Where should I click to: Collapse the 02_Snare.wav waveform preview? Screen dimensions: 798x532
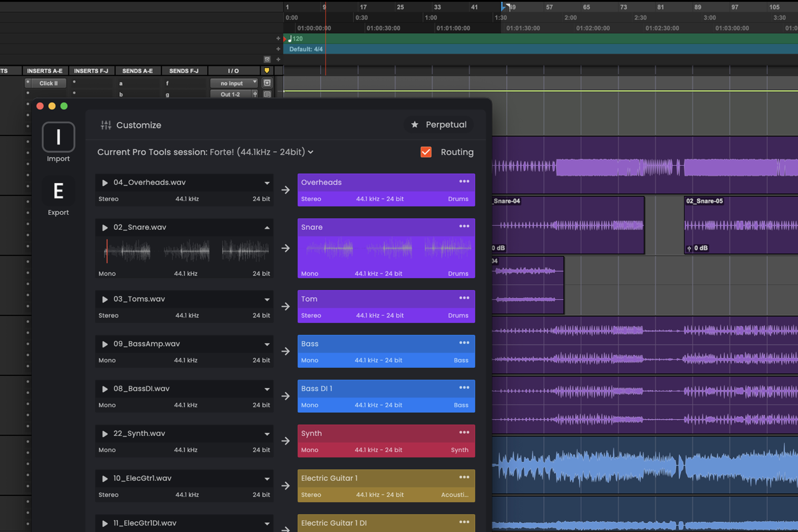point(267,228)
